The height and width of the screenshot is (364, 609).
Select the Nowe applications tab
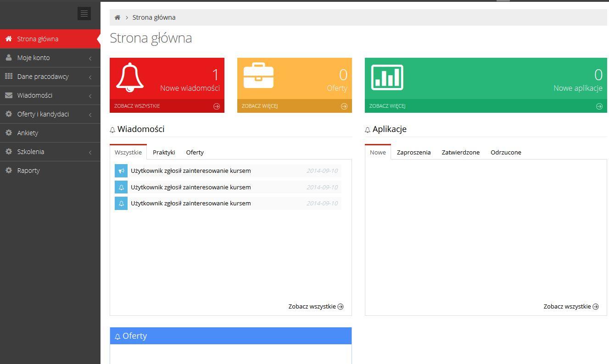[x=378, y=152]
